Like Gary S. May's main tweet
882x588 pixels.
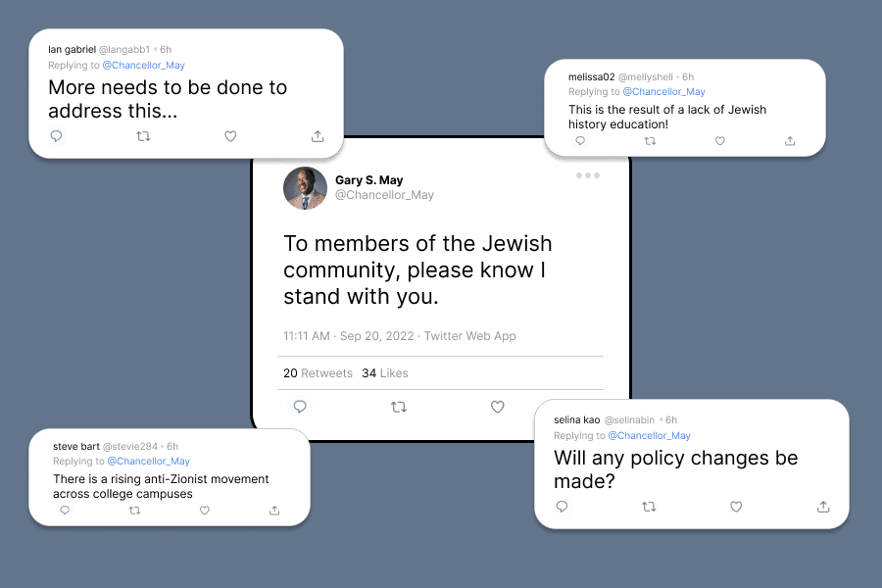click(497, 407)
